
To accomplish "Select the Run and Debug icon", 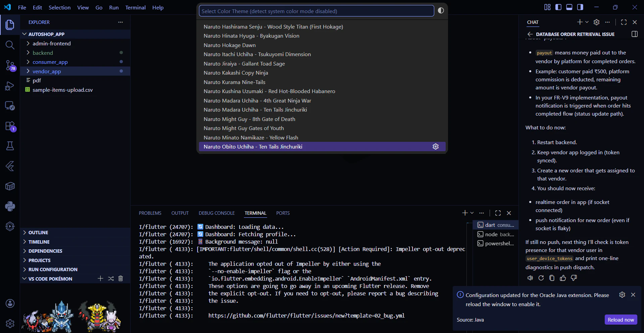I will click(x=10, y=86).
